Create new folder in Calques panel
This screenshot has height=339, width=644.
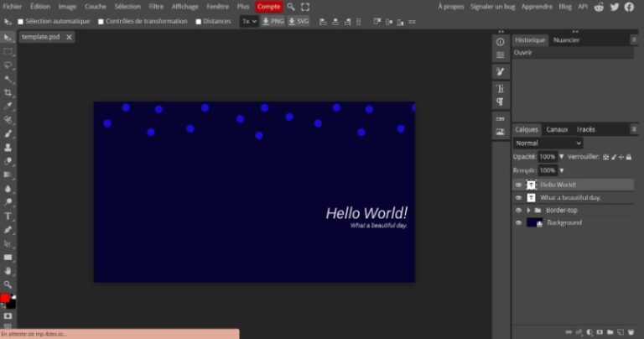tap(610, 332)
